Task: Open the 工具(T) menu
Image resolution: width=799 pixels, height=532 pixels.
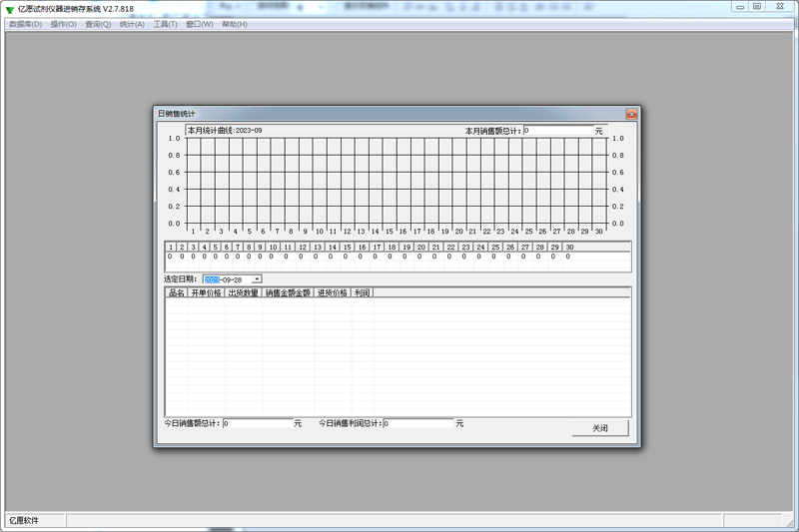Action: pyautogui.click(x=165, y=24)
